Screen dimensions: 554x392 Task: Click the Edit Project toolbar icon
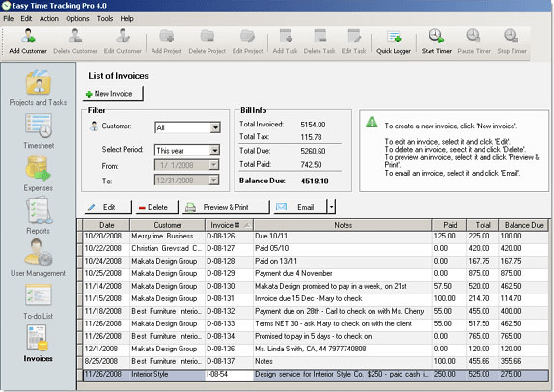[x=247, y=42]
